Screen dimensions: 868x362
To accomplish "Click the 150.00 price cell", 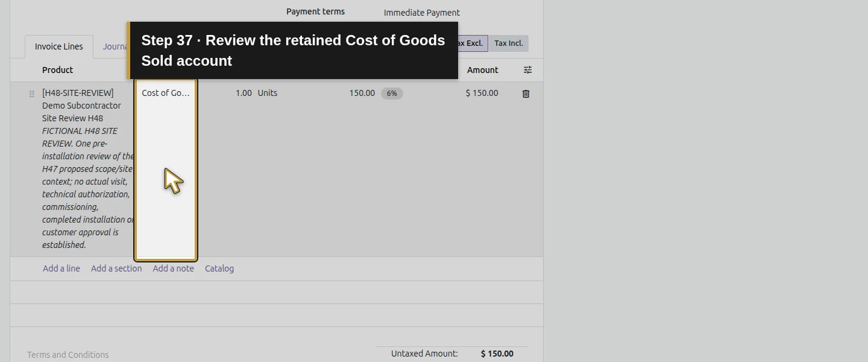I will pos(362,93).
